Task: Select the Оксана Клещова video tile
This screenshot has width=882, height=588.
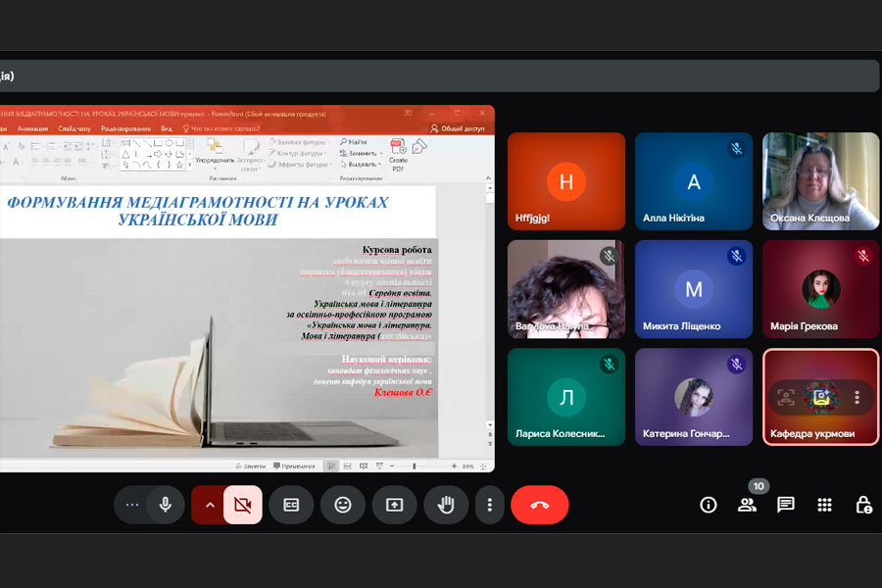Action: tap(820, 181)
